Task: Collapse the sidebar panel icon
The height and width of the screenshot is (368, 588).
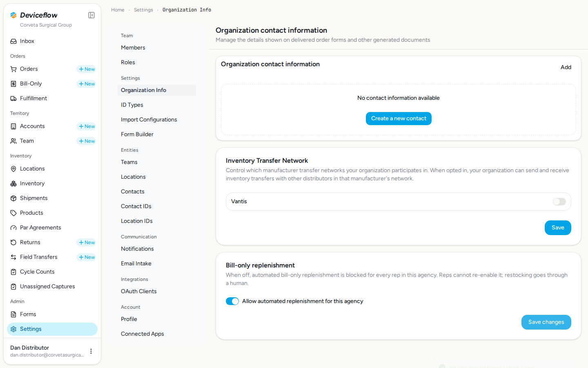Action: tap(91, 15)
